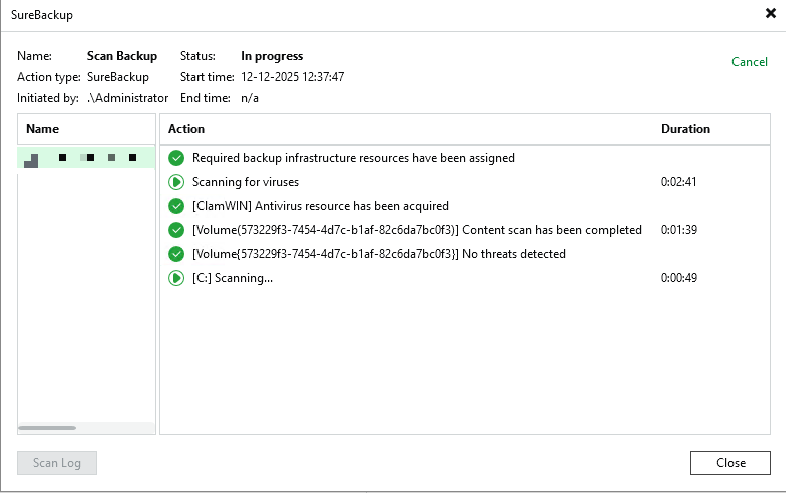Click the 0:00:49 duration value
The image size is (786, 493).
tap(677, 278)
